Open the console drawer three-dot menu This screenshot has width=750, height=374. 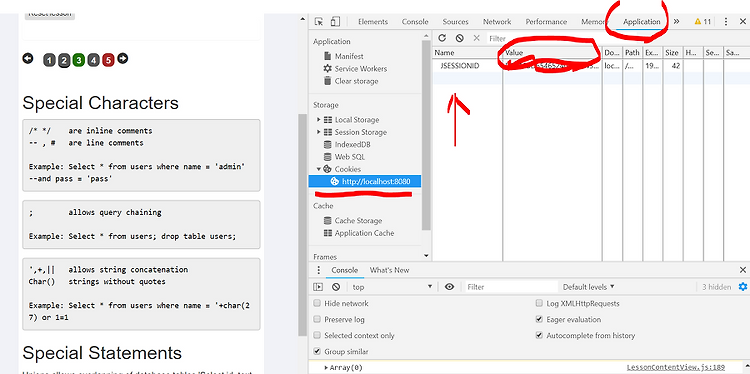coord(319,270)
